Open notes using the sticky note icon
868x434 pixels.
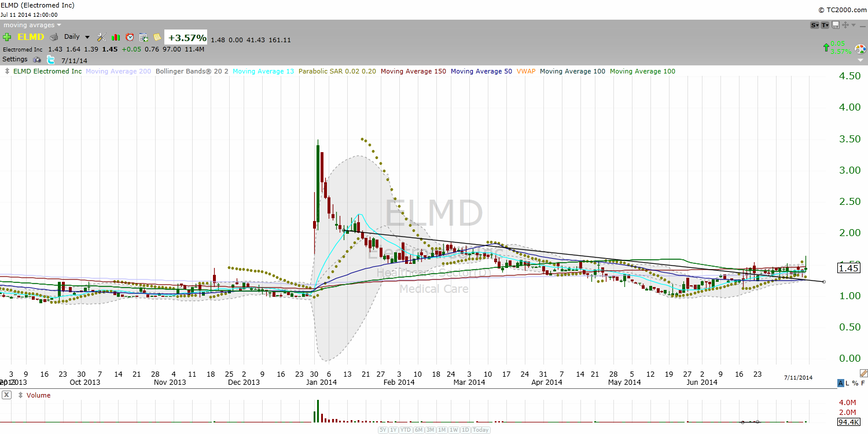click(x=157, y=36)
